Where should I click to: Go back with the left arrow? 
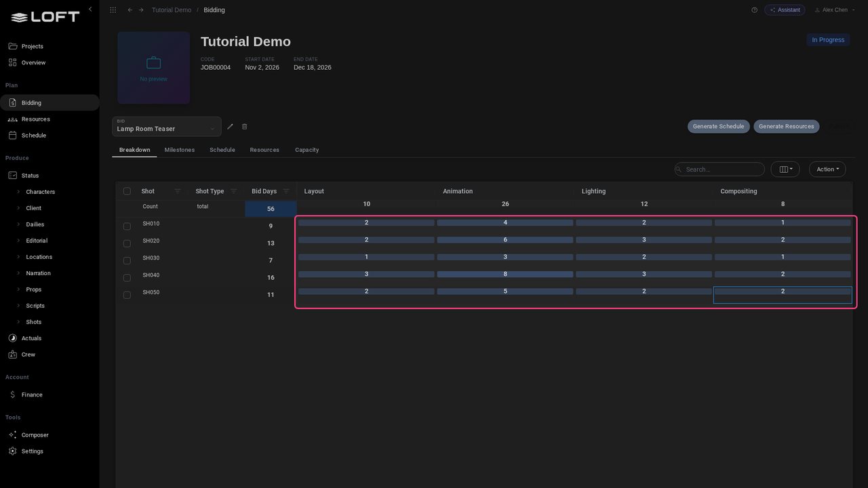coord(130,10)
